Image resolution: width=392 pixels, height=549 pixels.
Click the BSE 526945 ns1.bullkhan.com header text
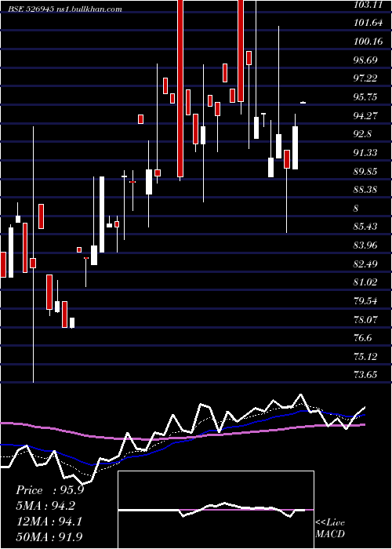pyautogui.click(x=65, y=9)
